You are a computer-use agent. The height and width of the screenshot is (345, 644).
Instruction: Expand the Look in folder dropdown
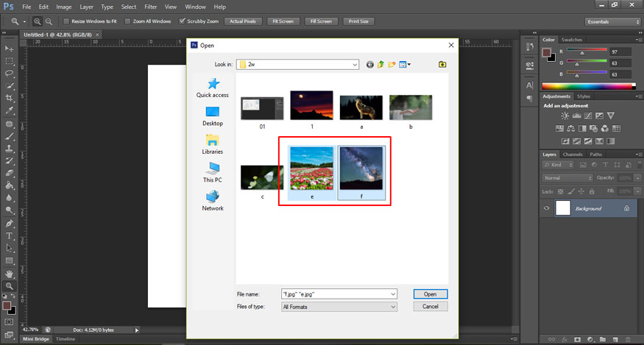354,65
